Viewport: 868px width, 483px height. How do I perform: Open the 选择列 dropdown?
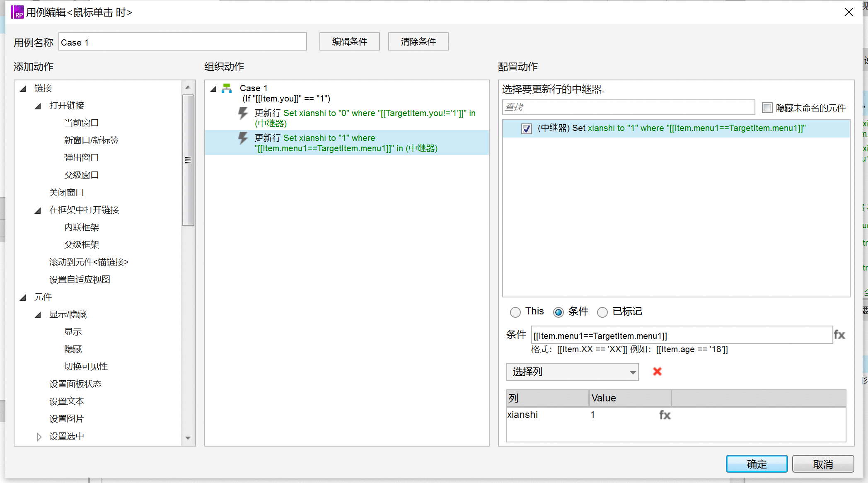(572, 372)
